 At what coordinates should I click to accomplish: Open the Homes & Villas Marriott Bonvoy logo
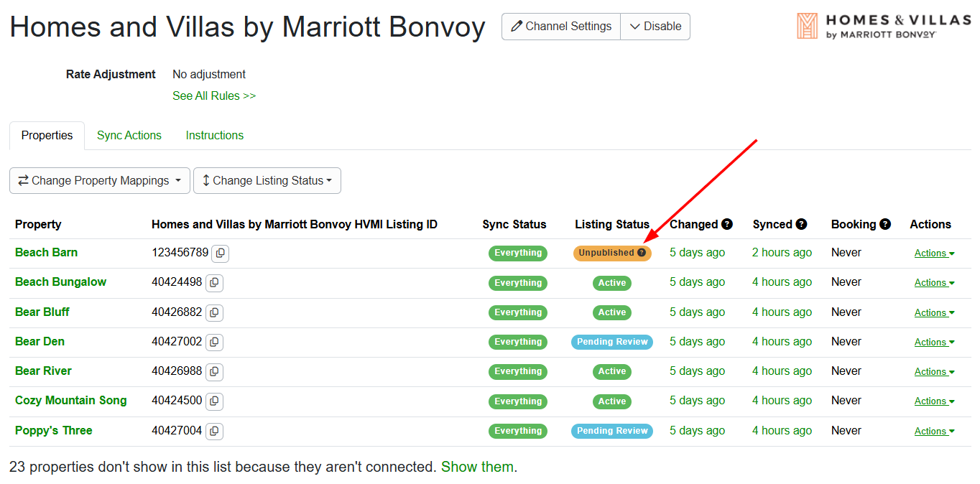tap(884, 26)
